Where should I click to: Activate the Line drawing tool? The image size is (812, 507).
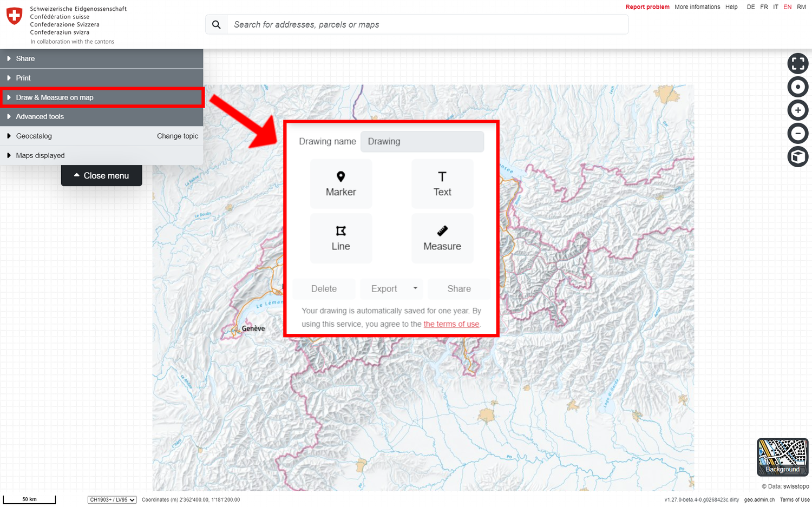click(340, 238)
